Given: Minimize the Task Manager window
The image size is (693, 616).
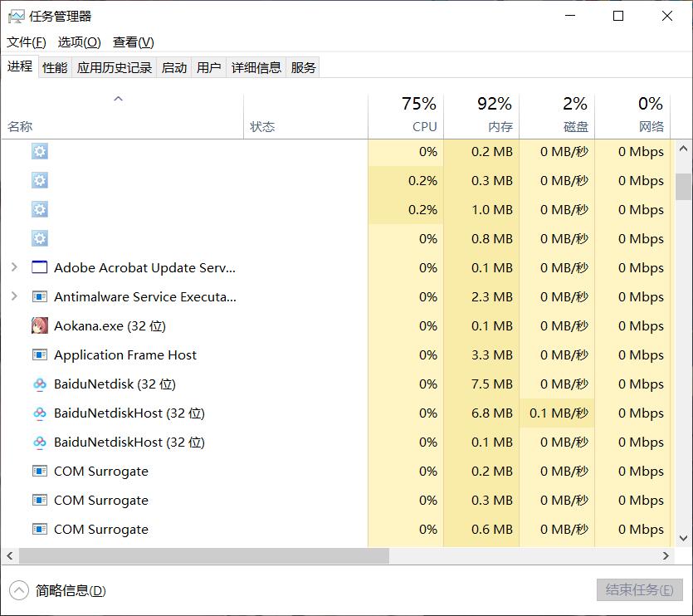Looking at the screenshot, I should pos(570,16).
